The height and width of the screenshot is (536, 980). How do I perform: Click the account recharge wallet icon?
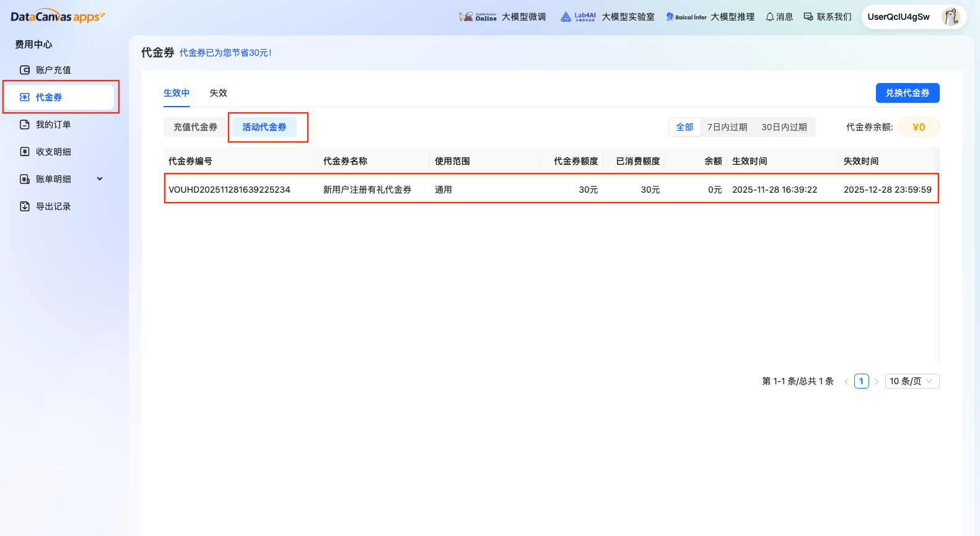pos(25,70)
